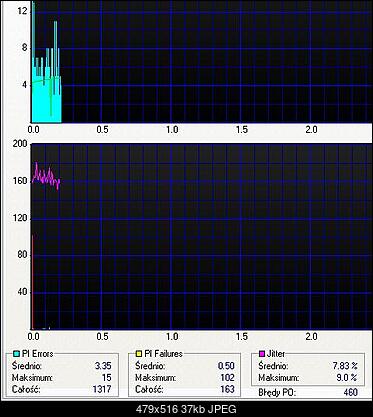Click the PI Errors group title

pos(38,354)
